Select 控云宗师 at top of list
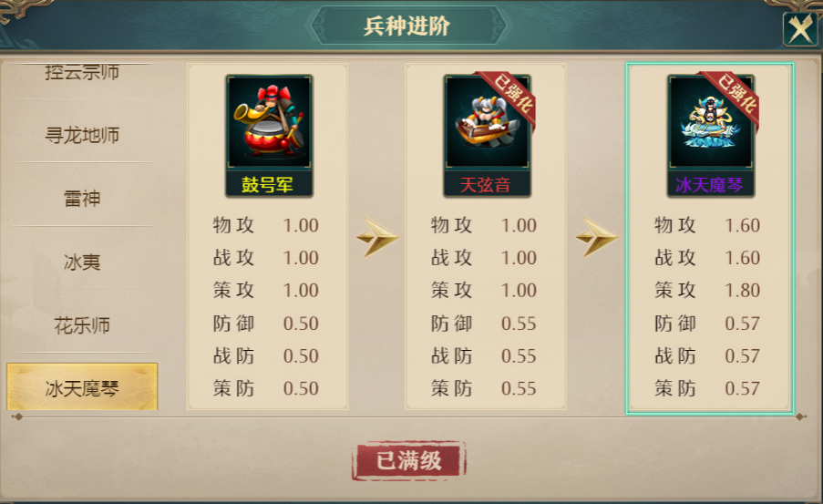823x504 pixels. click(82, 72)
